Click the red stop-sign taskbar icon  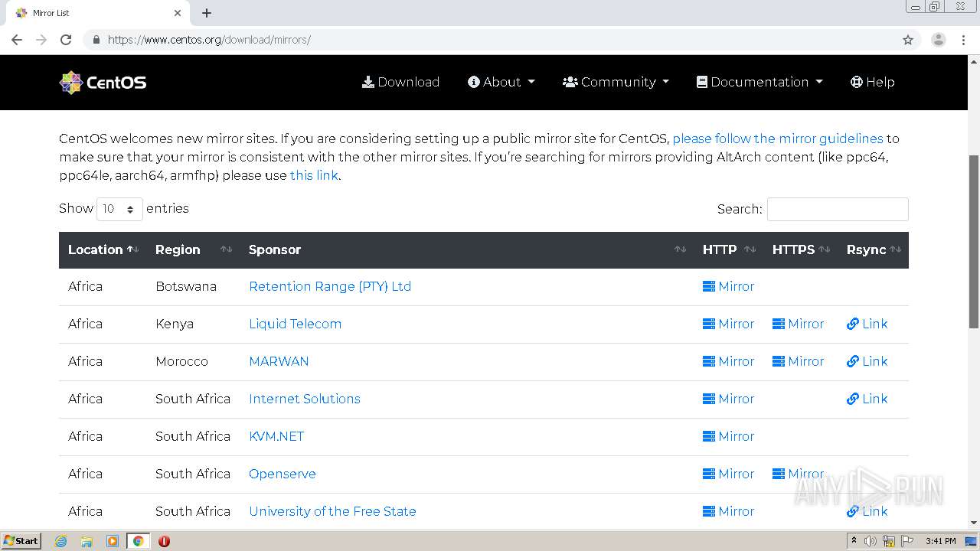[x=164, y=541]
